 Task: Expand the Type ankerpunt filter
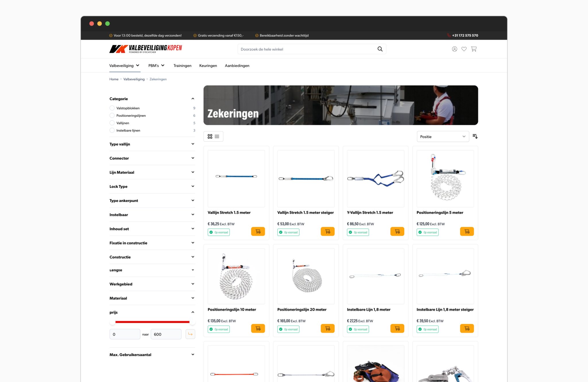[152, 201]
